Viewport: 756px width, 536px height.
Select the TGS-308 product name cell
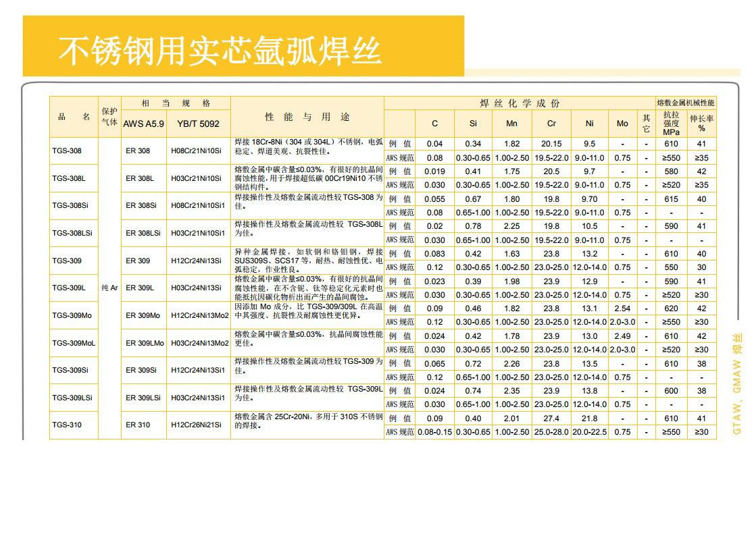click(x=74, y=151)
